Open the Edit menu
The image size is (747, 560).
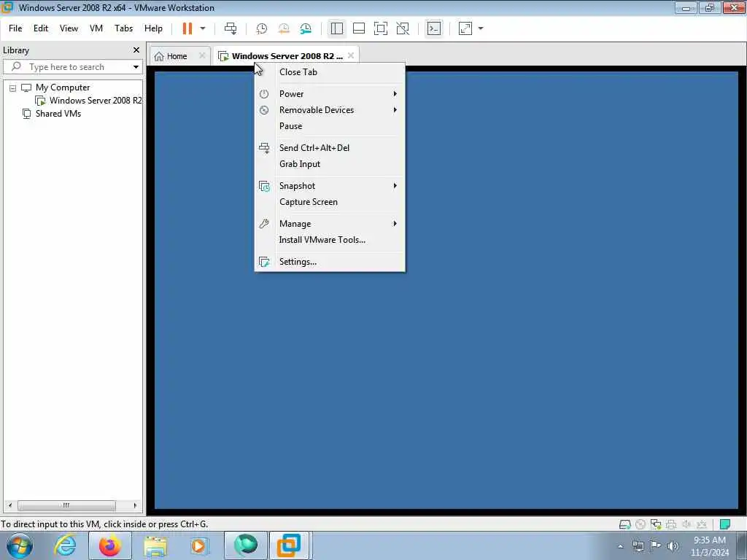41,28
